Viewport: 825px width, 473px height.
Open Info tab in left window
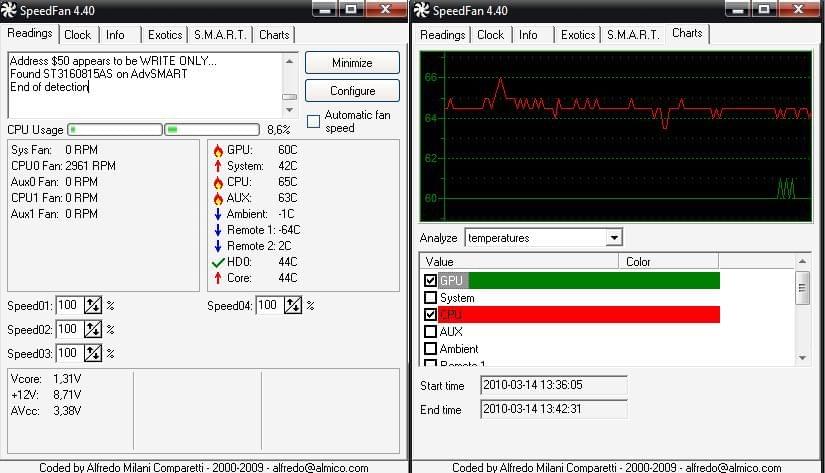click(x=115, y=35)
